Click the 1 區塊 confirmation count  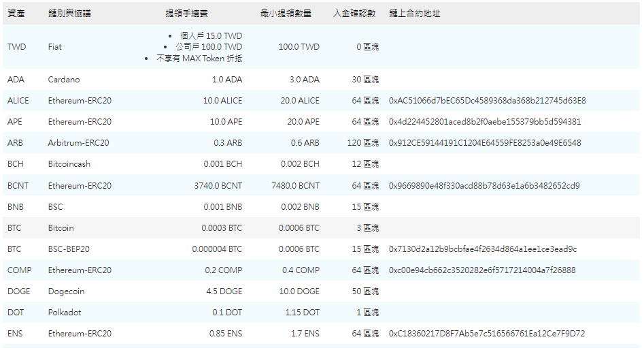pyautogui.click(x=368, y=313)
